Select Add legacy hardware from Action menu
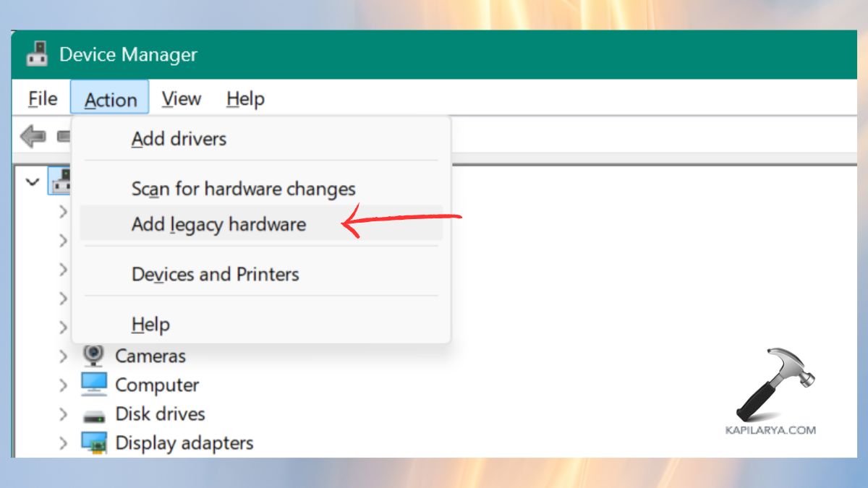Viewport: 868px width, 488px height. 218,225
